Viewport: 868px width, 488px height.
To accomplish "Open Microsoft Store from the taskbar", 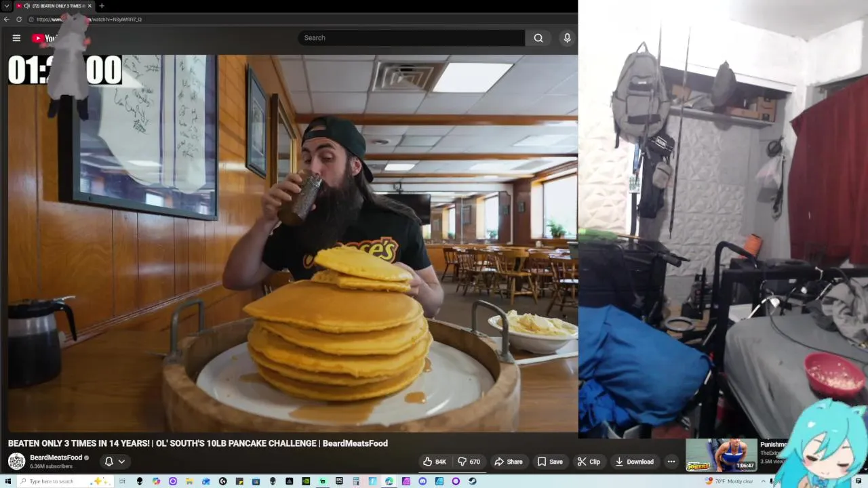I will [256, 481].
